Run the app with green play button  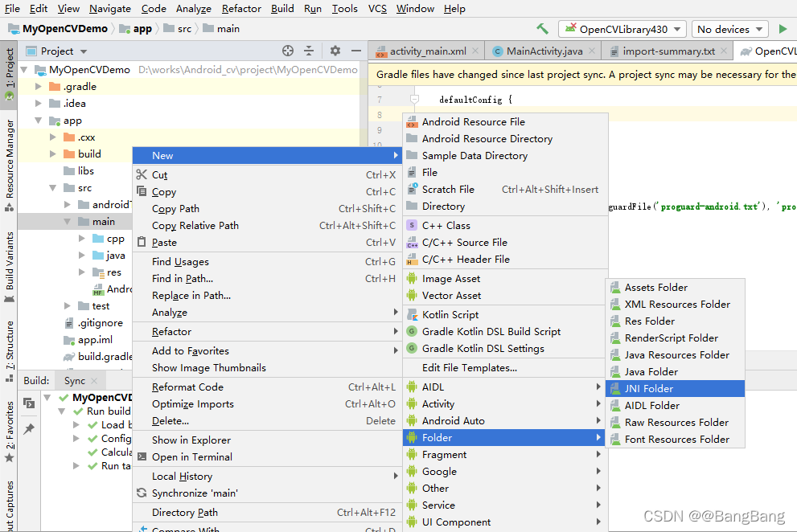pos(783,29)
